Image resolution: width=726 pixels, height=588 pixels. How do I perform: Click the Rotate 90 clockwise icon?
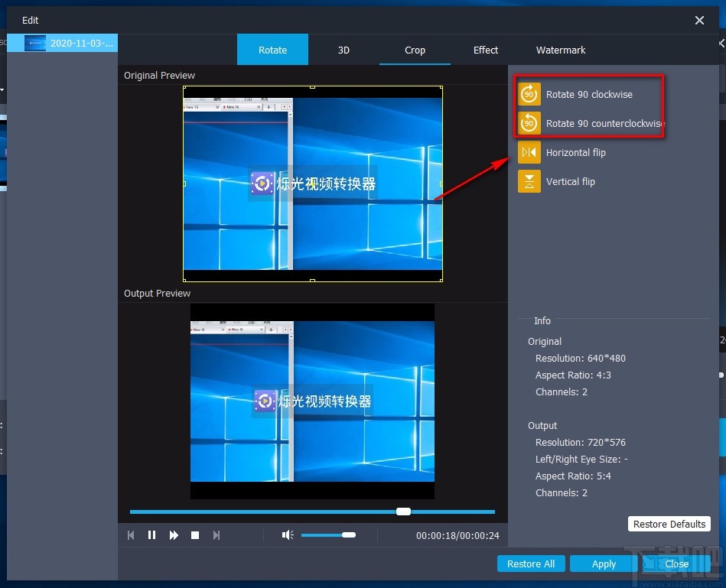[x=529, y=94]
